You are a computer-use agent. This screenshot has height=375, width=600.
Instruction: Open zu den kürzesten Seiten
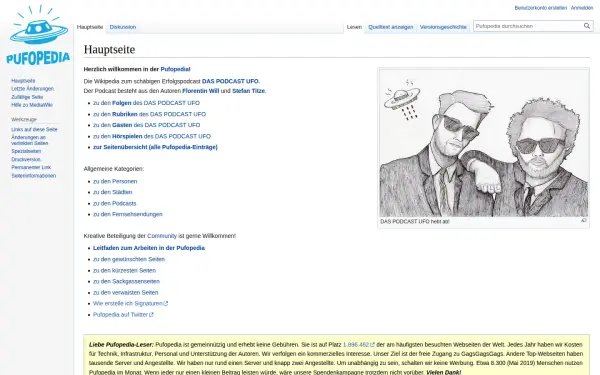pos(124,271)
